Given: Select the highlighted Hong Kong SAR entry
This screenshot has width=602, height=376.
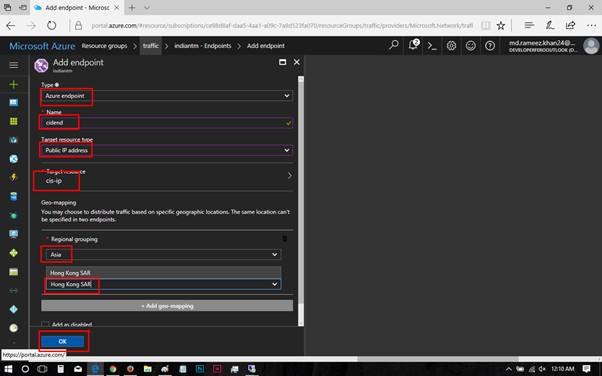Looking at the screenshot, I should (163, 273).
